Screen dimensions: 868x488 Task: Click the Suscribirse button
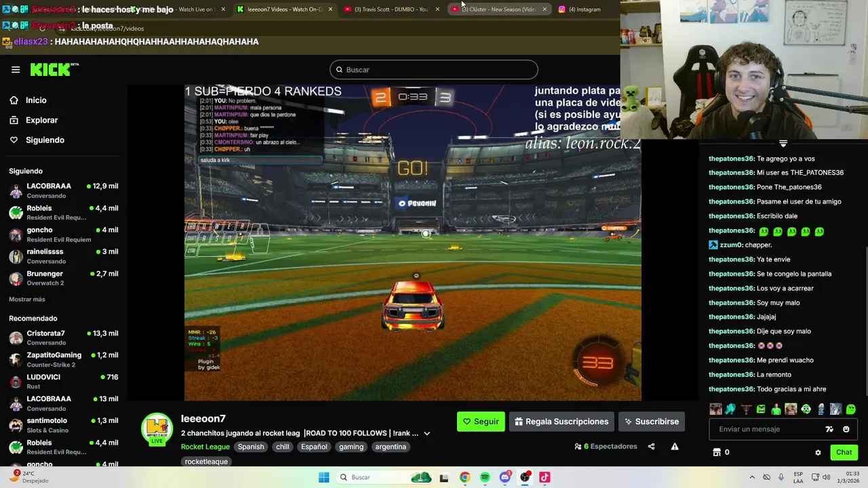652,422
